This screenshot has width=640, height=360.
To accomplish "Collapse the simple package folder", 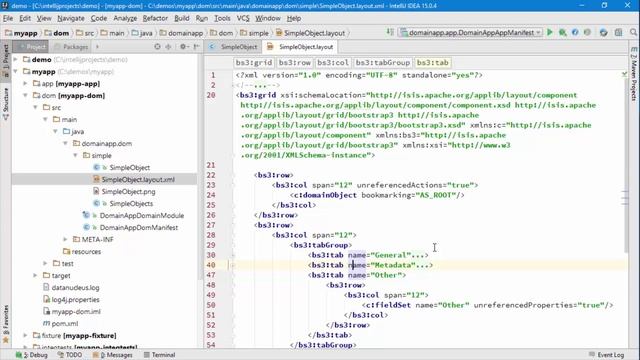I will [x=76, y=156].
